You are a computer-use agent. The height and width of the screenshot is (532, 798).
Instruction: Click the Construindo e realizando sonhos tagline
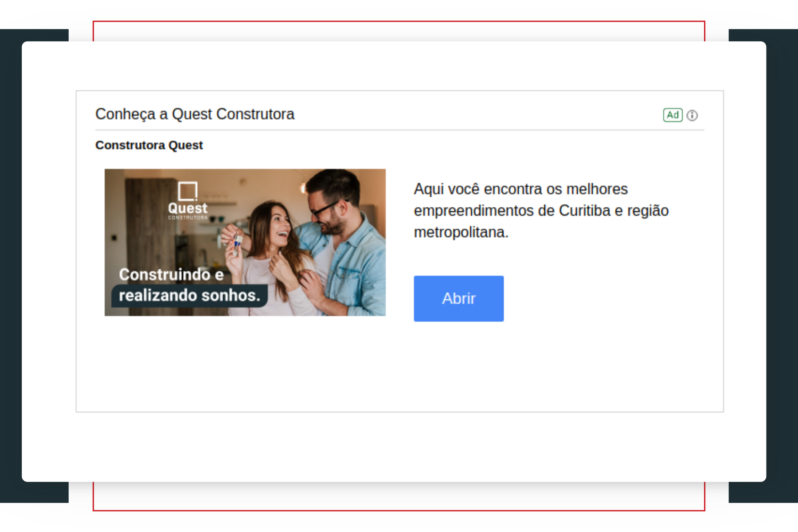point(190,285)
